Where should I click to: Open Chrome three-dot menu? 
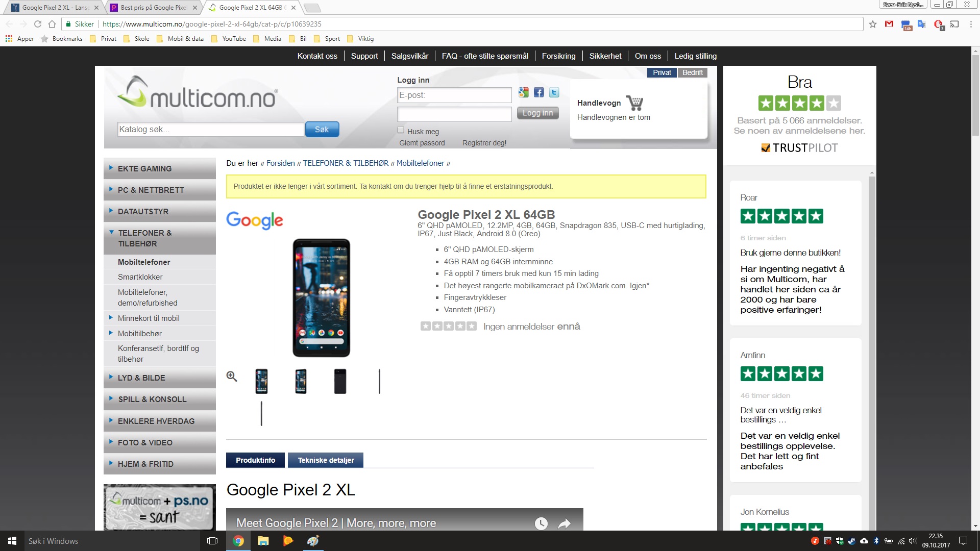(970, 24)
